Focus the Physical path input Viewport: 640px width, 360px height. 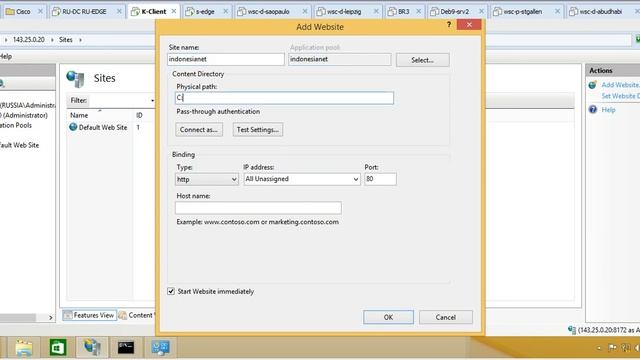(x=284, y=98)
